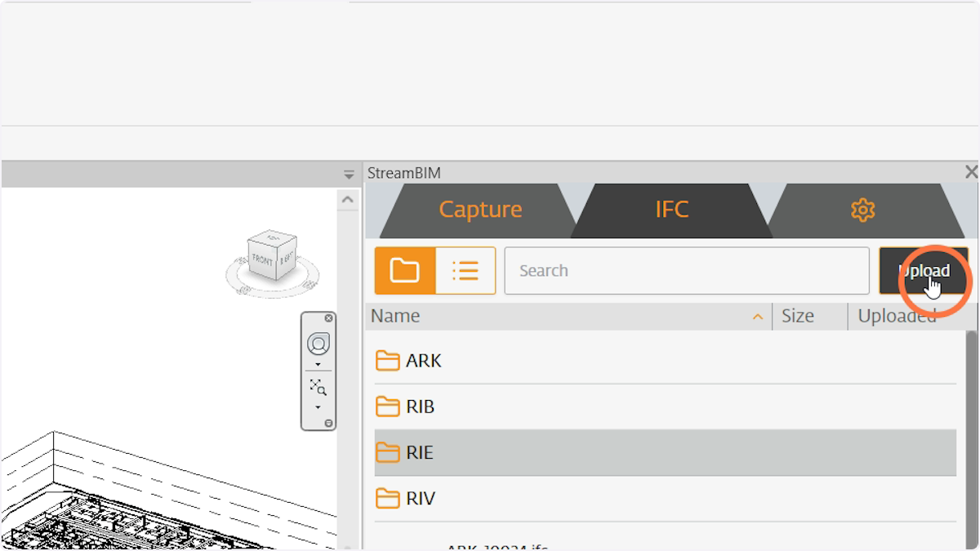The width and height of the screenshot is (980, 551).
Task: Sort by Size column header
Action: pyautogui.click(x=798, y=316)
